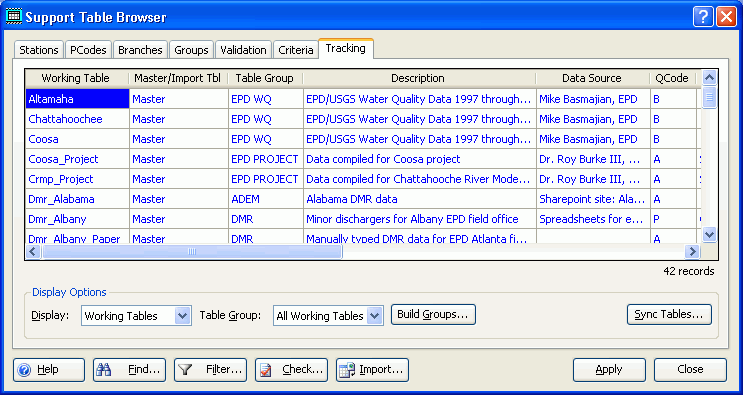This screenshot has width=743, height=395.
Task: Open the Validation tab
Action: (x=244, y=50)
